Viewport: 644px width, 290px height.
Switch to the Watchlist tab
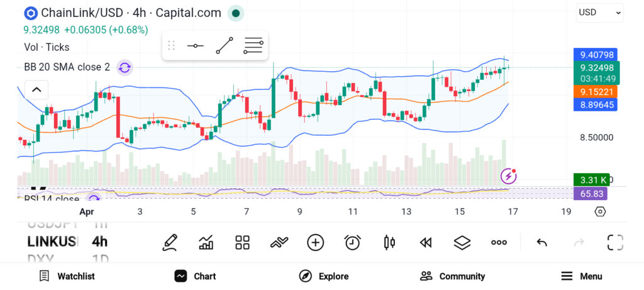pyautogui.click(x=67, y=276)
